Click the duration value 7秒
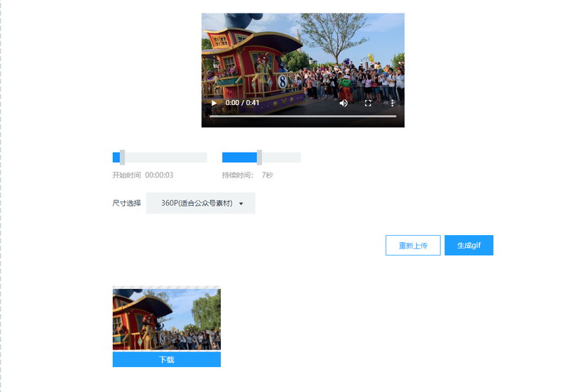 coord(268,175)
